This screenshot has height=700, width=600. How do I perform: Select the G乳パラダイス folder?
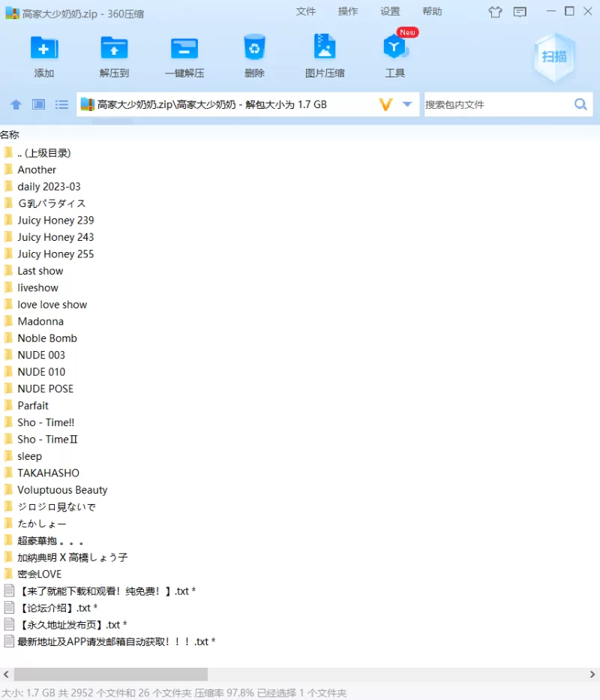[51, 203]
